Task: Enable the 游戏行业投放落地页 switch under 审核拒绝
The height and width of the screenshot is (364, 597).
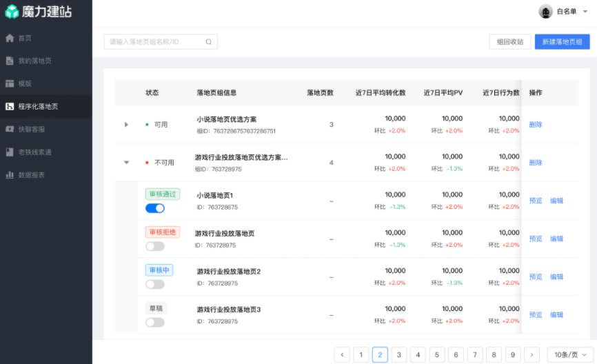Action: pyautogui.click(x=155, y=246)
